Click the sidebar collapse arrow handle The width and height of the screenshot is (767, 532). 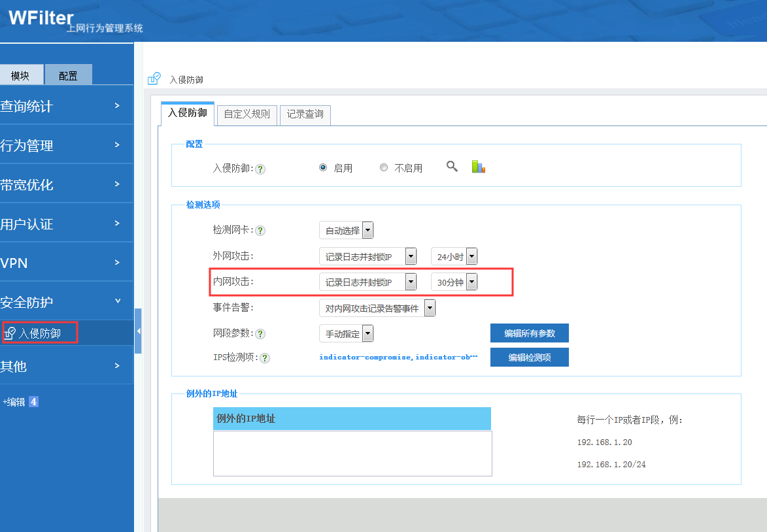click(138, 331)
